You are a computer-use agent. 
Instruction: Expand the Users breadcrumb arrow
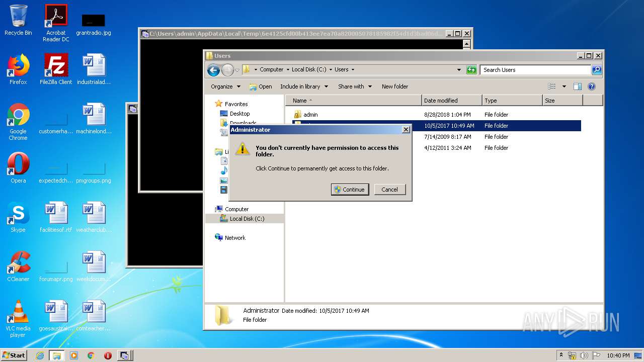click(353, 70)
